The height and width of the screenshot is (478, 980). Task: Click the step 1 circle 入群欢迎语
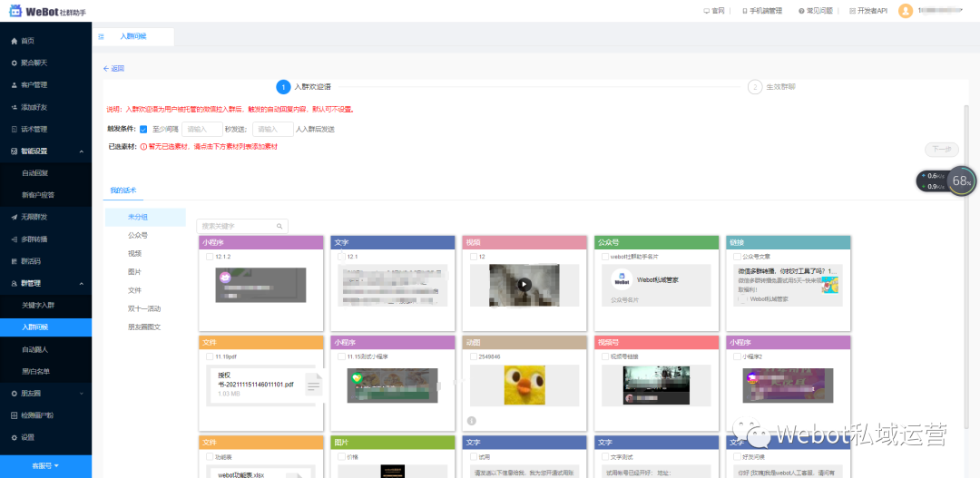[x=283, y=87]
